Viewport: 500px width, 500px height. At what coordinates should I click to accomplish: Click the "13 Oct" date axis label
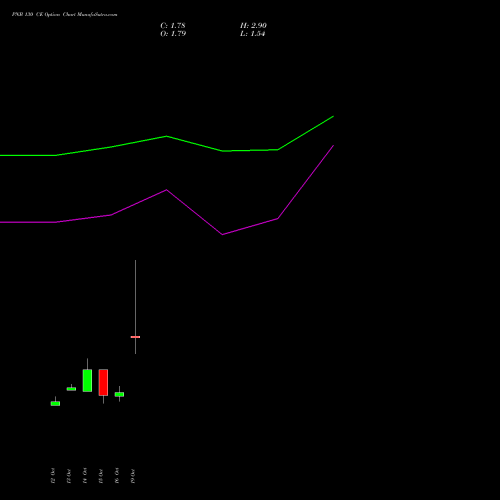[x=69, y=476]
